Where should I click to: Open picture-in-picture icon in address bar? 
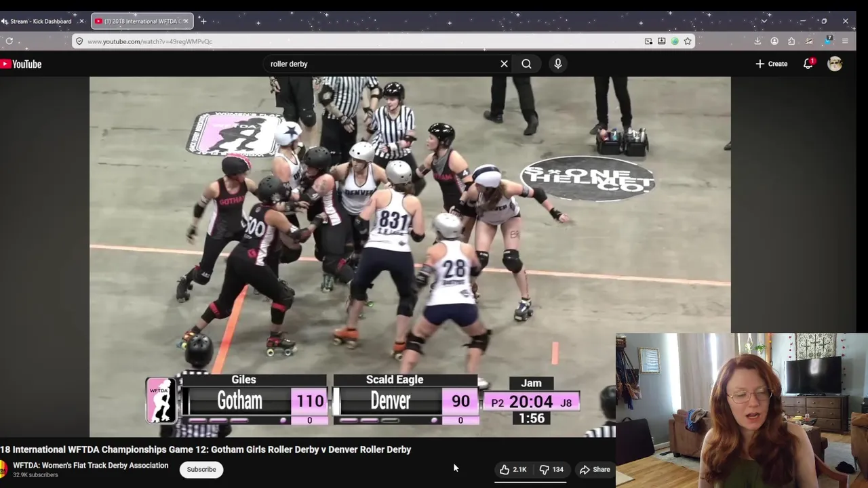pos(648,41)
